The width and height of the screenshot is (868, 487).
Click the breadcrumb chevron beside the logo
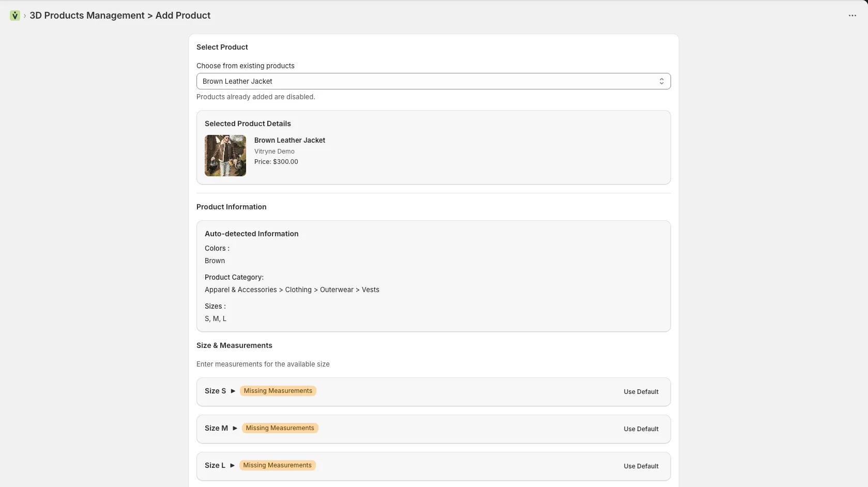(24, 16)
